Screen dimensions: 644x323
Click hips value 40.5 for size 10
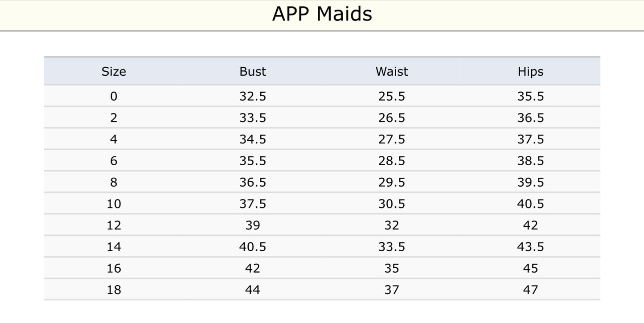tap(530, 204)
